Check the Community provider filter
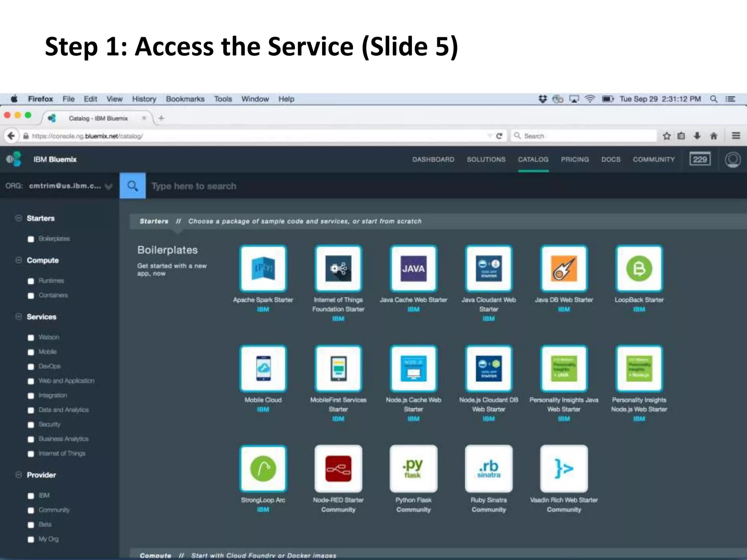Image resolution: width=747 pixels, height=560 pixels. pyautogui.click(x=31, y=510)
